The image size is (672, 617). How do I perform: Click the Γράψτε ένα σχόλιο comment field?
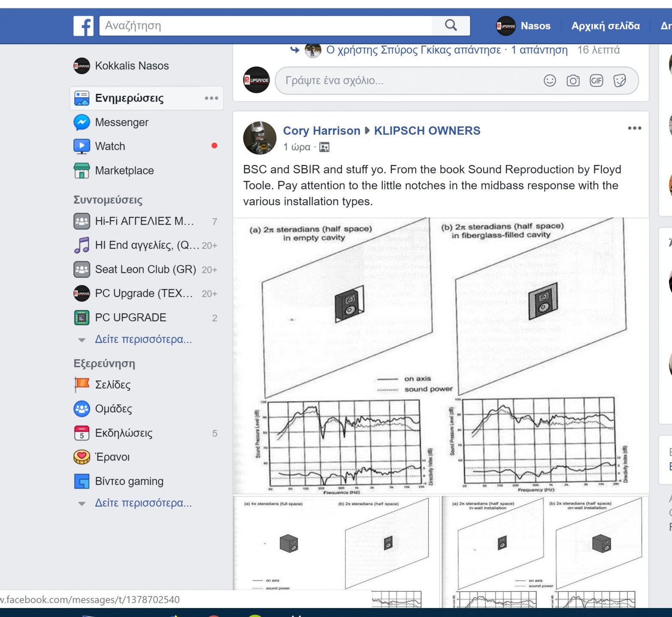(411, 81)
